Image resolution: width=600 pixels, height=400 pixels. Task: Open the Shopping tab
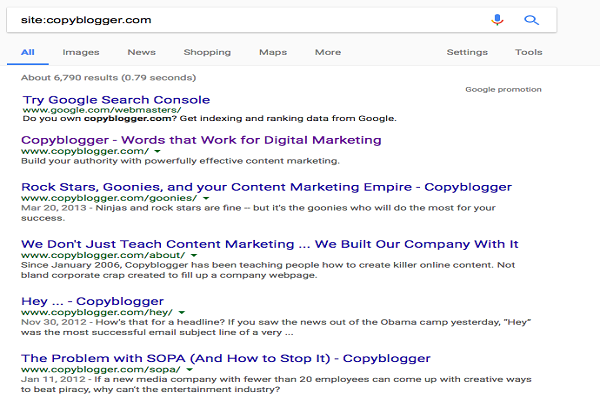(207, 52)
